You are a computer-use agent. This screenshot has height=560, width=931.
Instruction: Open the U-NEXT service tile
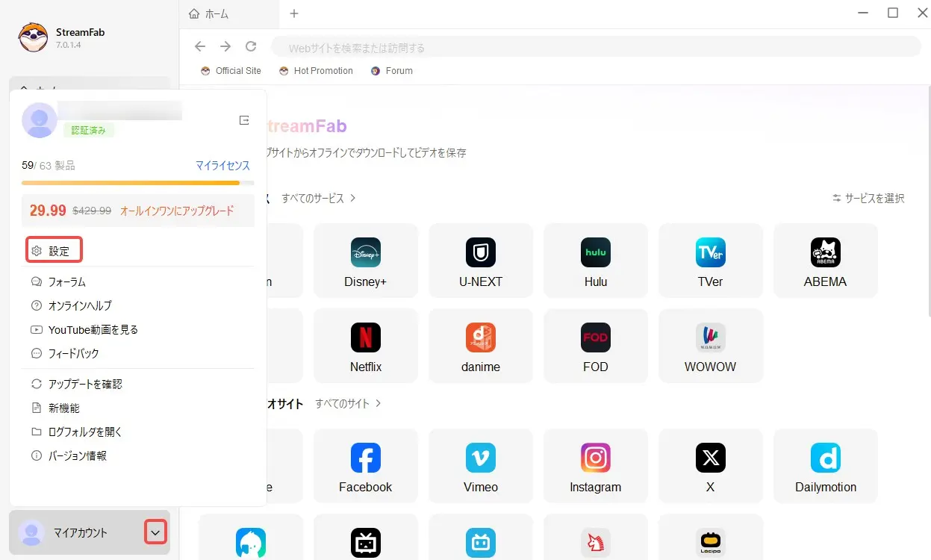481,260
